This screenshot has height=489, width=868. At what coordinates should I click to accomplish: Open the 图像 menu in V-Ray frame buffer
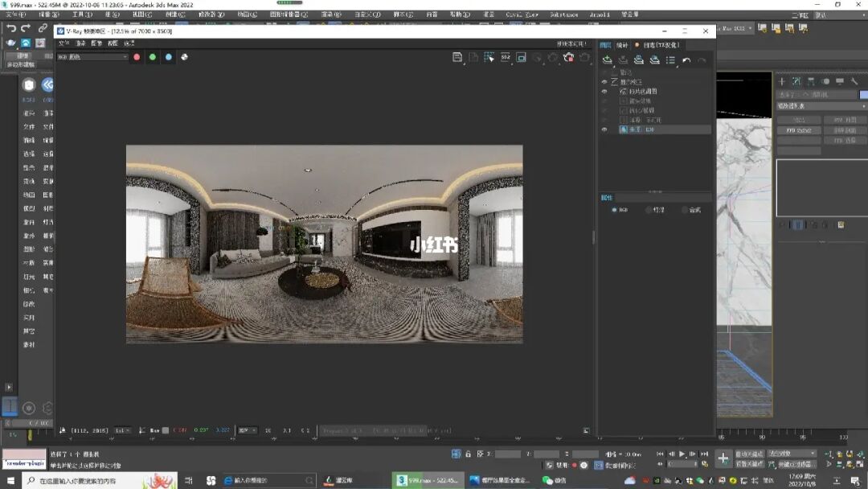pos(97,43)
